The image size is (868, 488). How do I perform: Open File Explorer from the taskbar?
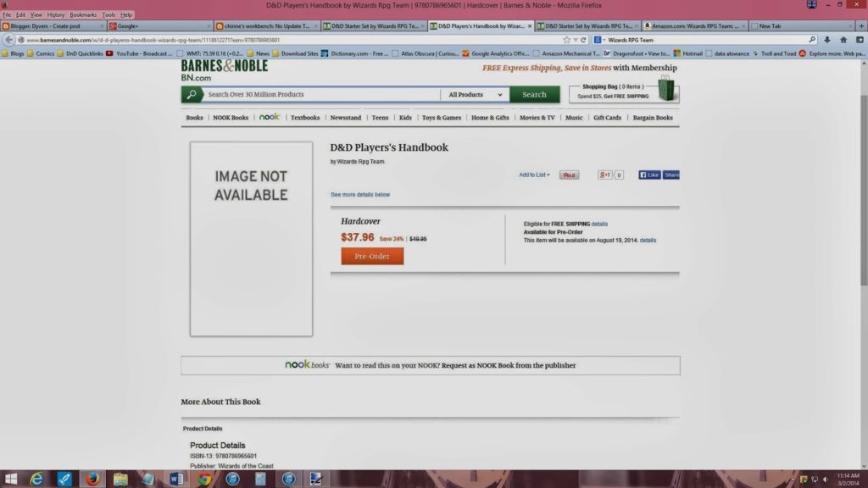pos(120,479)
